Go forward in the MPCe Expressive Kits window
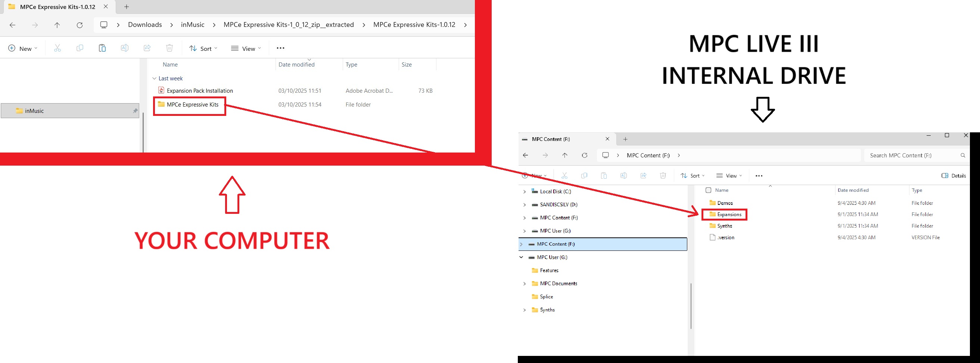Viewport: 980px width, 363px height. tap(35, 25)
